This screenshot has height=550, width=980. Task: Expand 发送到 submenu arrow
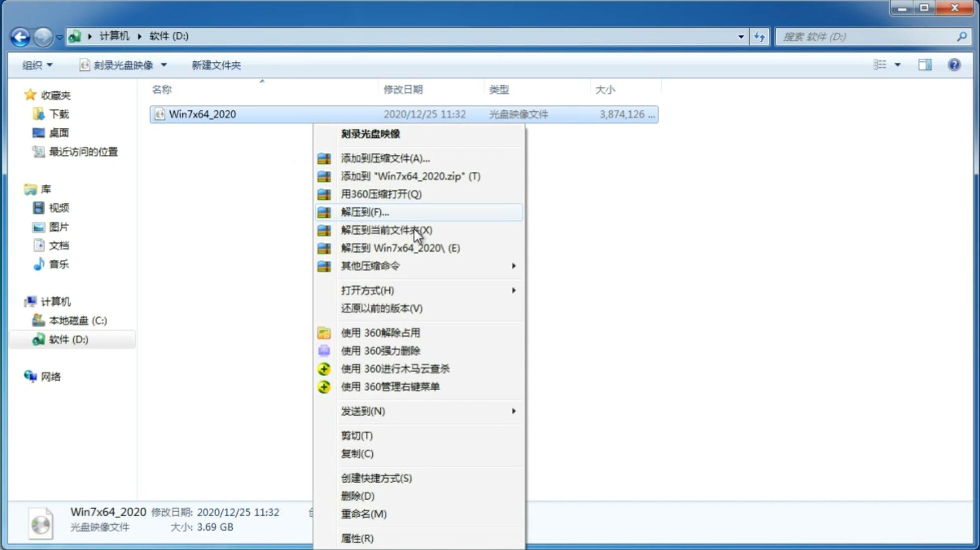click(x=513, y=411)
